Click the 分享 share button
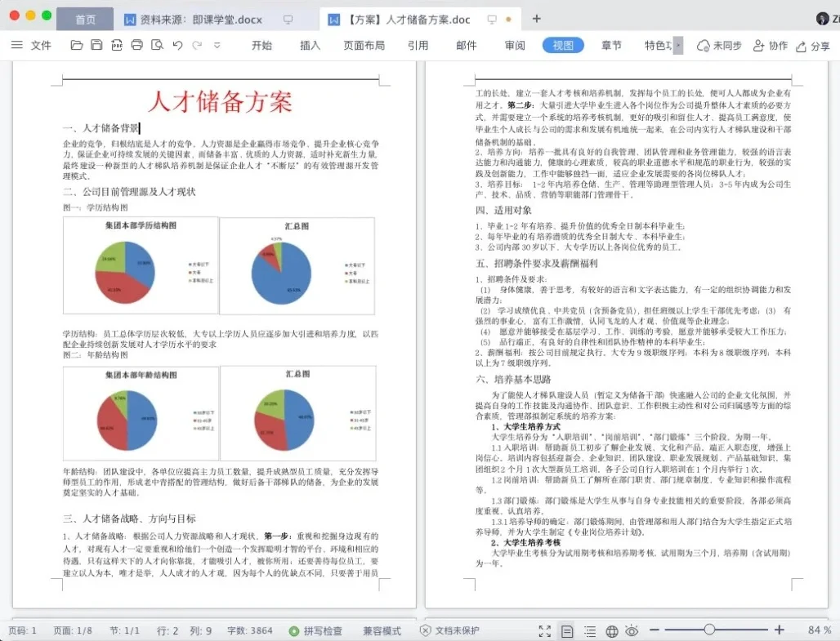840x641 pixels. 813,46
